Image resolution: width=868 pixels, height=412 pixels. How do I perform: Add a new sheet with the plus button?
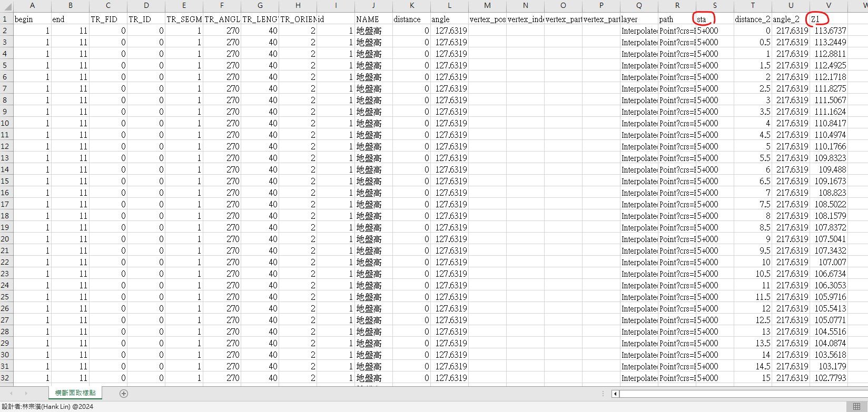(x=124, y=394)
